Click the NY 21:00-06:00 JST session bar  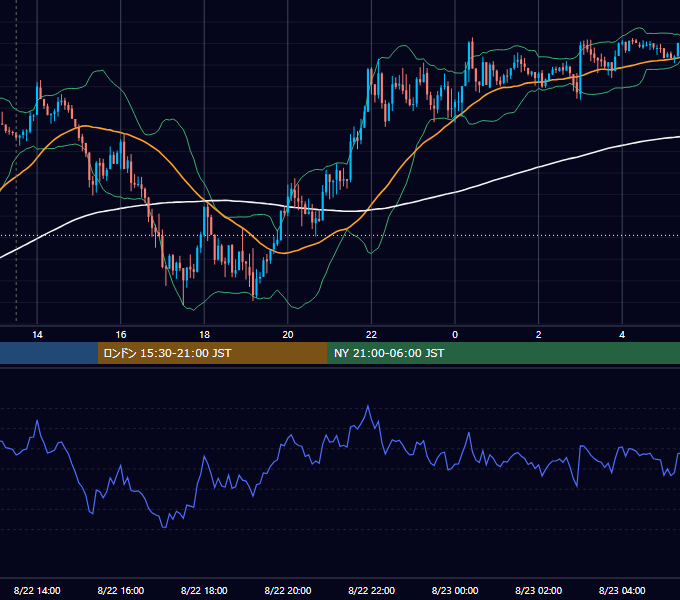(x=503, y=353)
